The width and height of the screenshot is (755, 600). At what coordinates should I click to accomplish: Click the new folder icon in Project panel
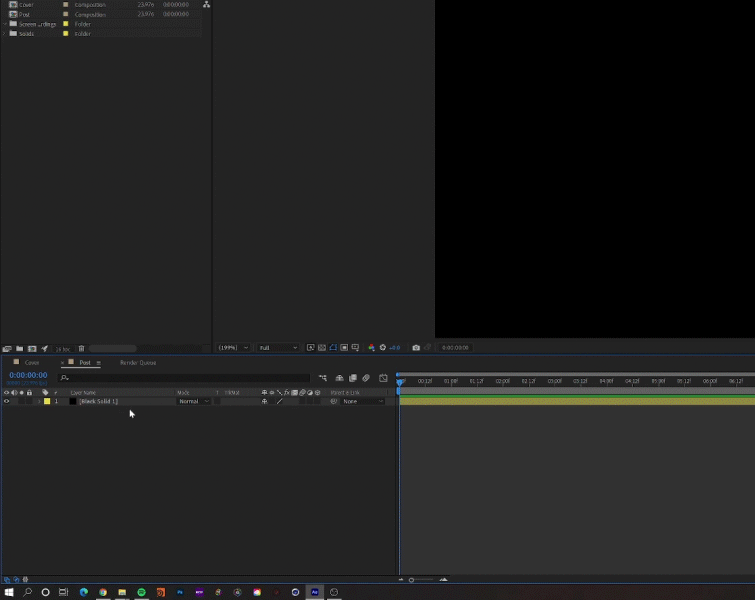tap(20, 348)
